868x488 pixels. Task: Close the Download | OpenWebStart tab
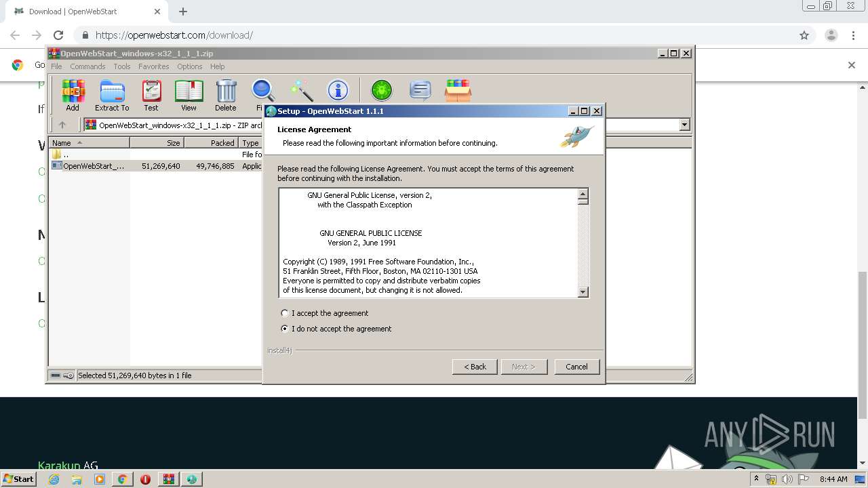[x=157, y=12]
